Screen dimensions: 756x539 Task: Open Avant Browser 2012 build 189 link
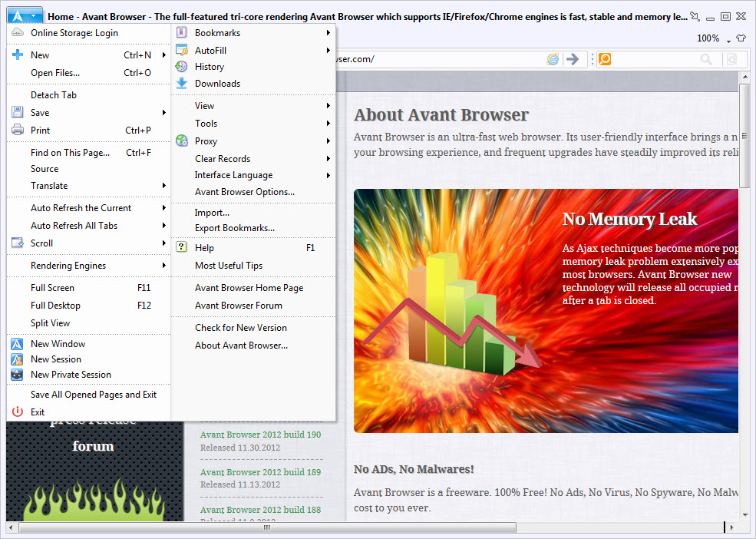(260, 472)
